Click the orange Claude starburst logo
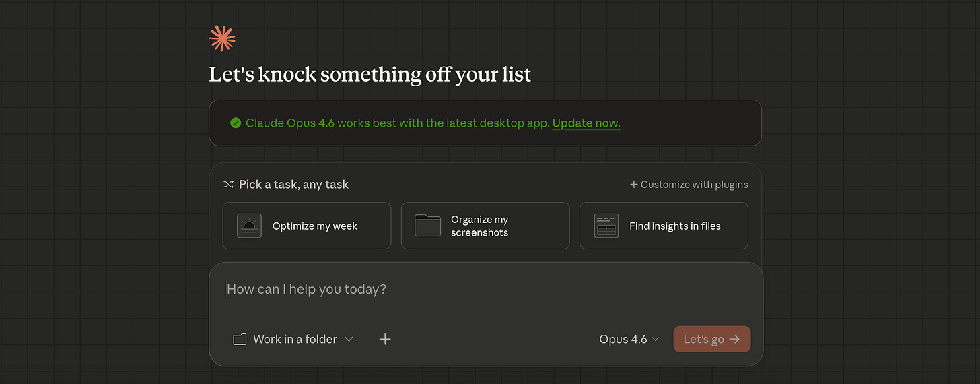Viewport: 980px width, 384px height. 222,38
